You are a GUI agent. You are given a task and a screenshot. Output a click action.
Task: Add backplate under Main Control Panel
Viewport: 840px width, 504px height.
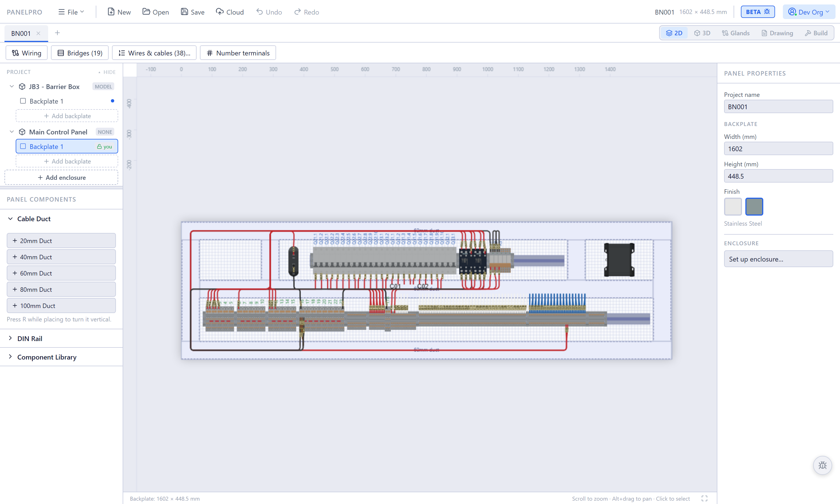pyautogui.click(x=67, y=161)
